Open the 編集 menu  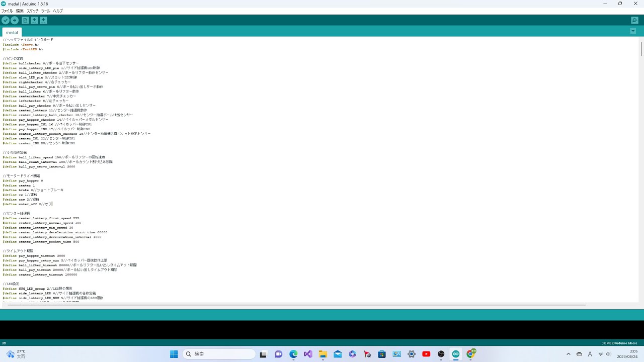[x=20, y=11]
